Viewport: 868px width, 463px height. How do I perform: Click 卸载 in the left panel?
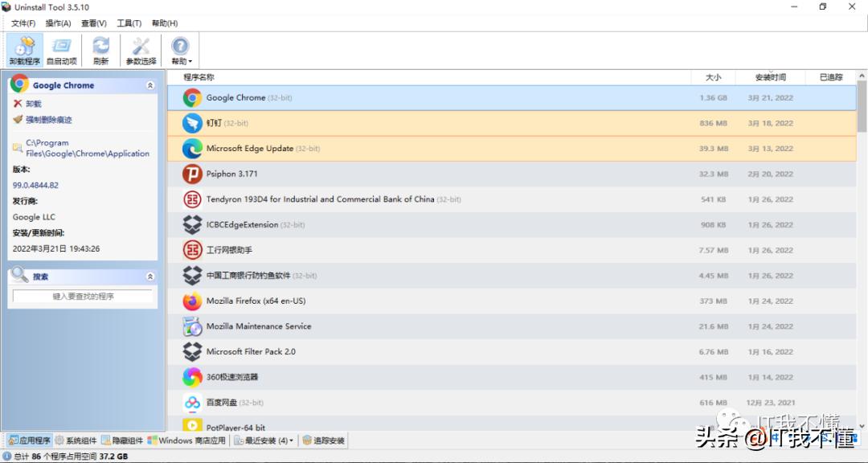click(x=33, y=104)
